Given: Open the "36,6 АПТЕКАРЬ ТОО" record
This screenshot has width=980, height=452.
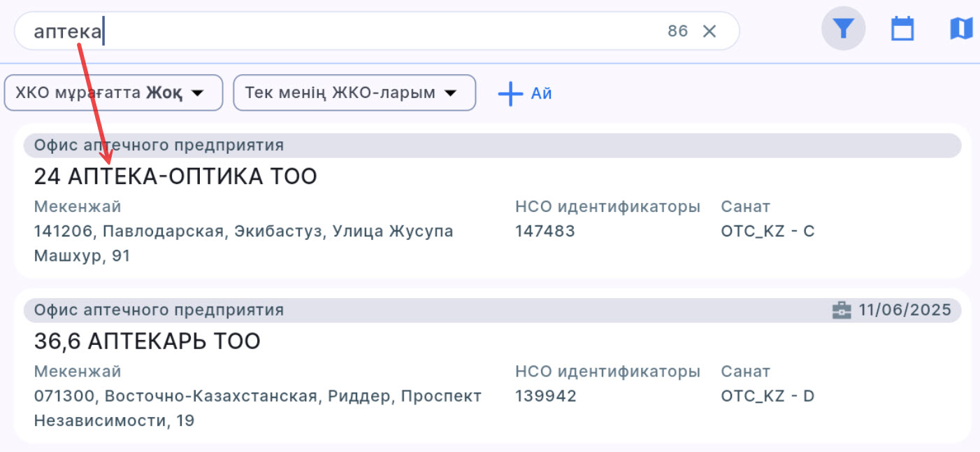Looking at the screenshot, I should tap(147, 341).
